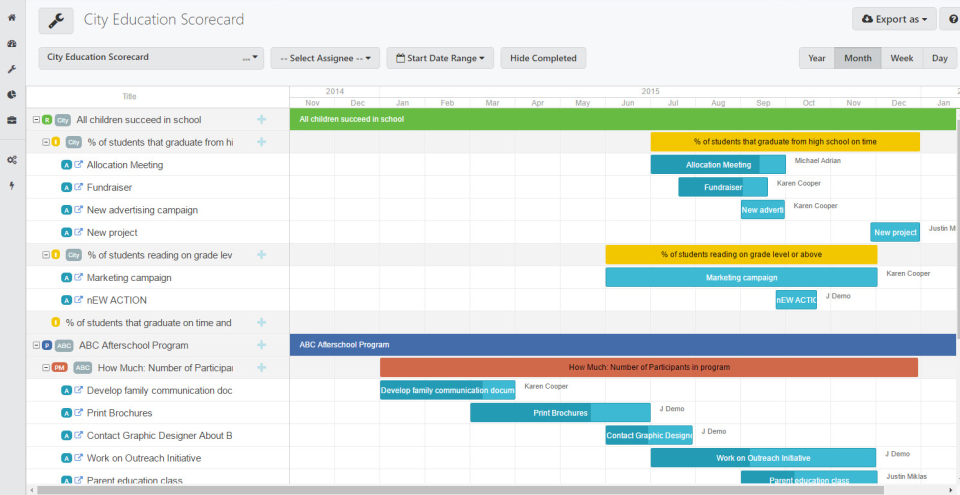The image size is (960, 495).
Task: Open external link icon for Fundraiser
Action: point(78,187)
